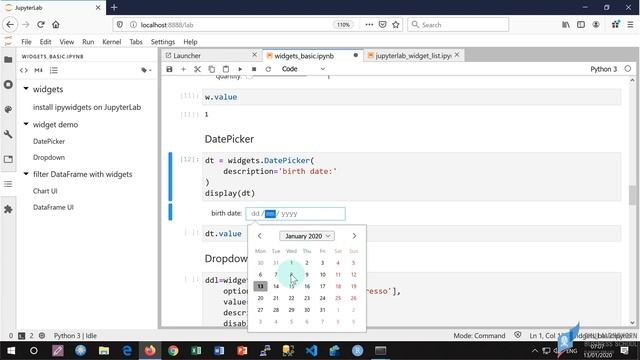640x360 pixels.
Task: Go to the browser home page icon
Action: pyautogui.click(x=56, y=24)
